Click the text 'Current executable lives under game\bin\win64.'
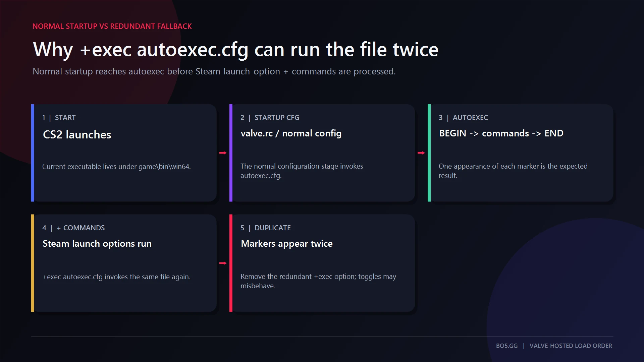 pyautogui.click(x=116, y=166)
